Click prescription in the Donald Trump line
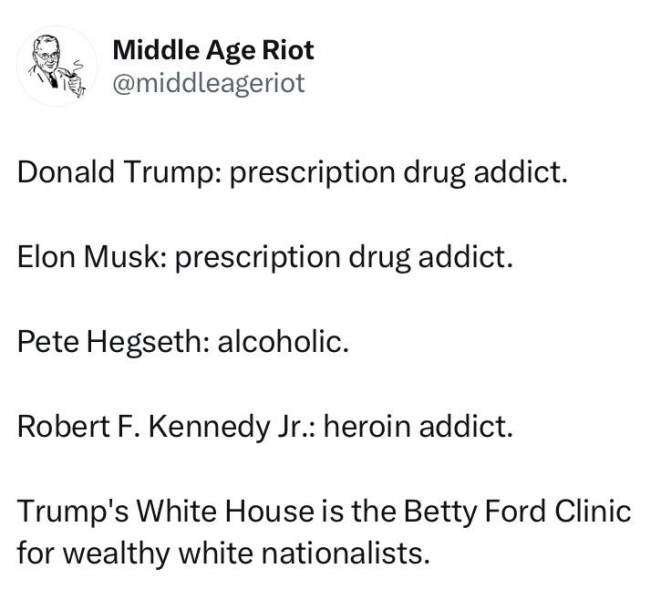The height and width of the screenshot is (600, 661). [x=312, y=173]
